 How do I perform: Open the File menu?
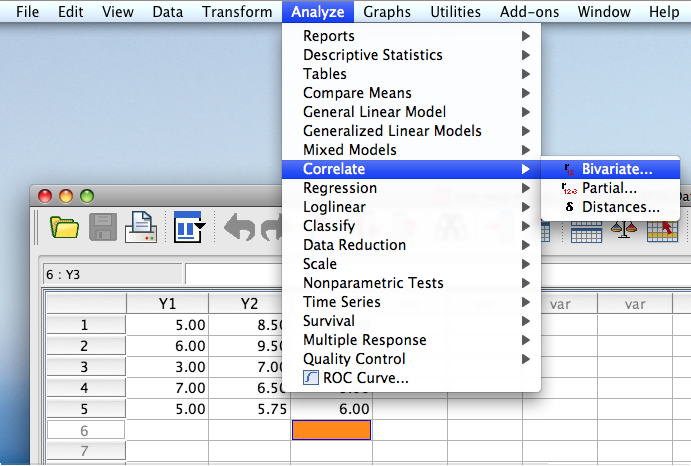click(27, 11)
